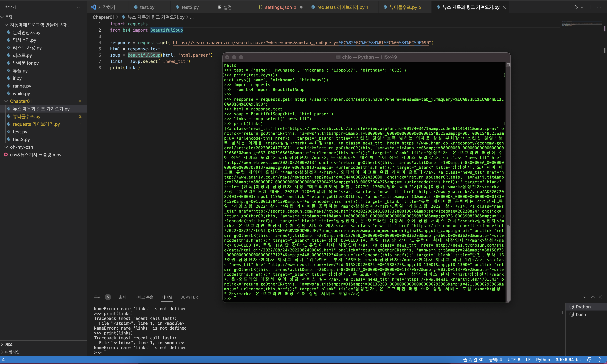The width and height of the screenshot is (607, 364).
Task: Run the Python file with play icon
Action: coord(576,7)
